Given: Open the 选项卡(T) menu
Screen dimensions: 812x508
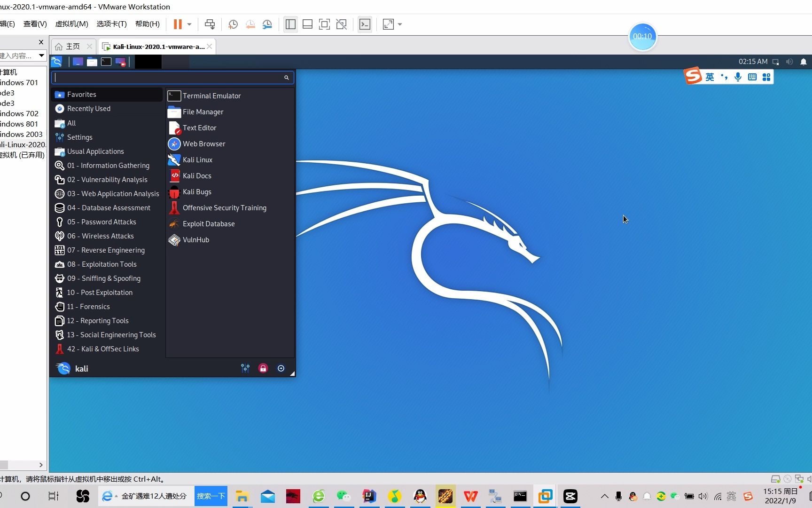Looking at the screenshot, I should tap(111, 24).
